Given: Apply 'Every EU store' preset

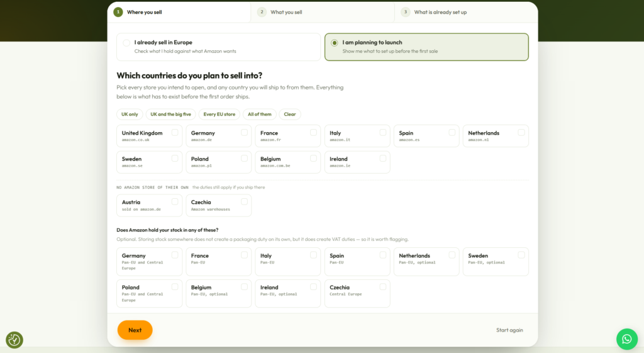Looking at the screenshot, I should tap(219, 115).
